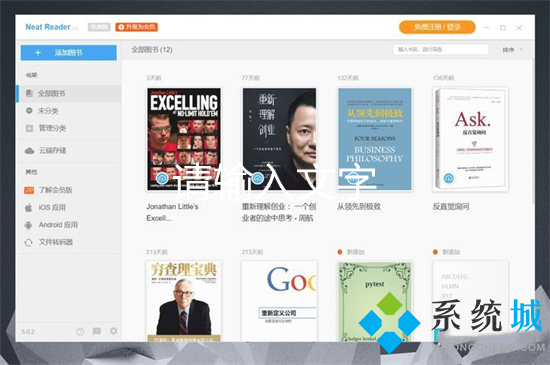Viewport: 550px width, 365px height.
Task: Open the Sort (排序) dropdown
Action: 512,50
